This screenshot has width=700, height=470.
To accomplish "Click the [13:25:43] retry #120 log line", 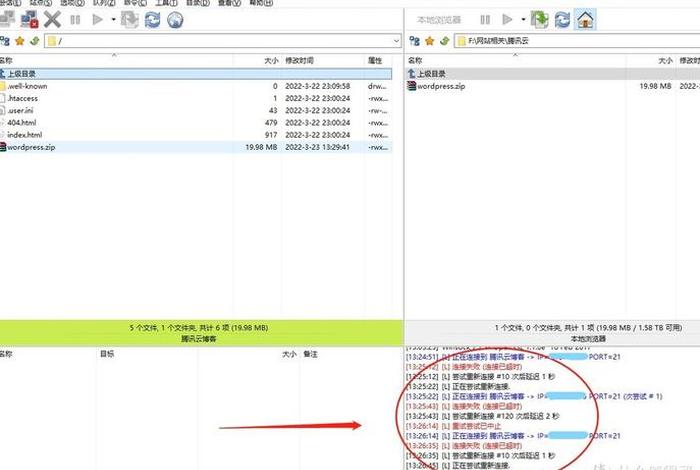I will 482,416.
